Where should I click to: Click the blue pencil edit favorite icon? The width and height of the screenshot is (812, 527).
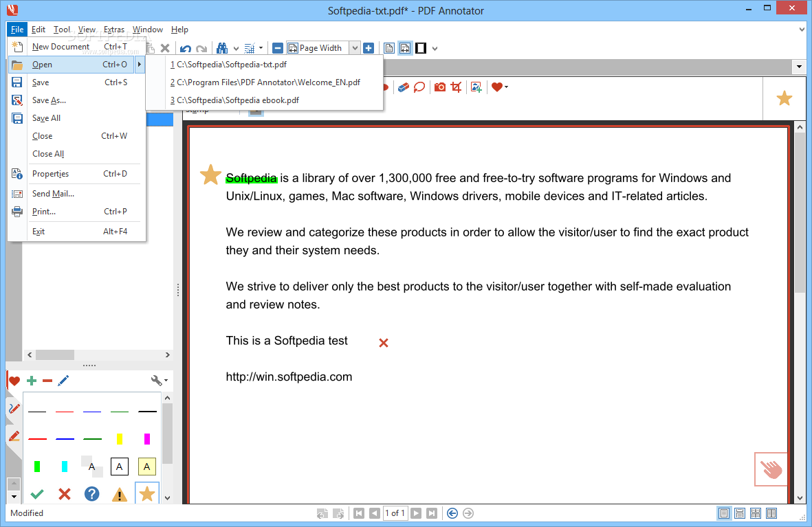(x=63, y=381)
